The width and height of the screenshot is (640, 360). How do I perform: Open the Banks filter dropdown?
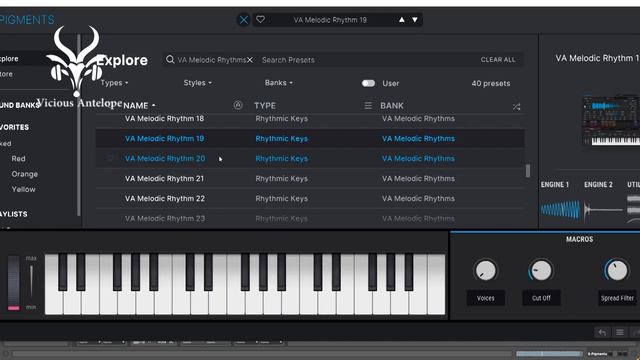click(x=279, y=83)
